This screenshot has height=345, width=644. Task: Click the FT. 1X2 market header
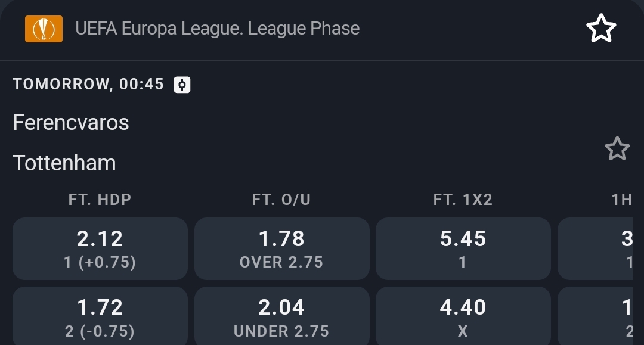pos(463,200)
